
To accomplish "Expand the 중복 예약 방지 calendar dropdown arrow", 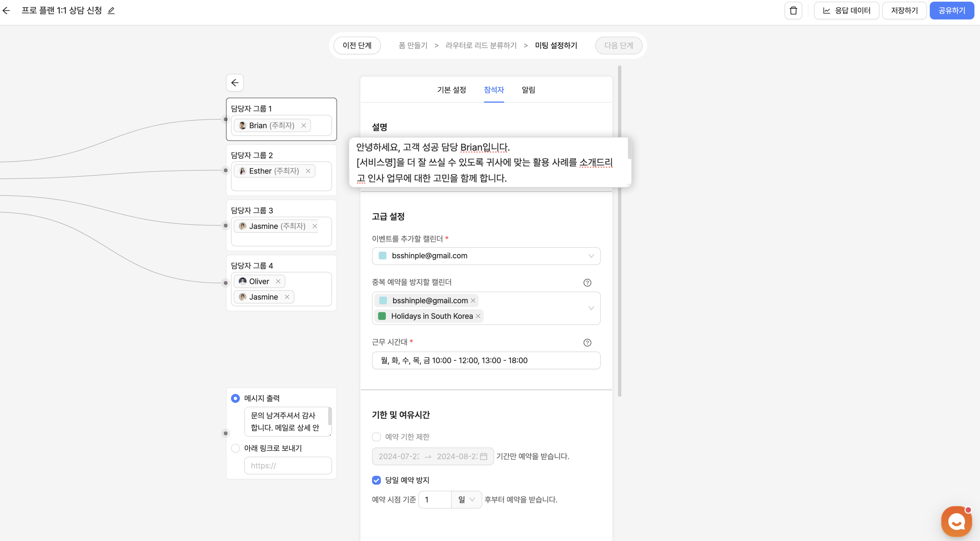I will coord(591,308).
